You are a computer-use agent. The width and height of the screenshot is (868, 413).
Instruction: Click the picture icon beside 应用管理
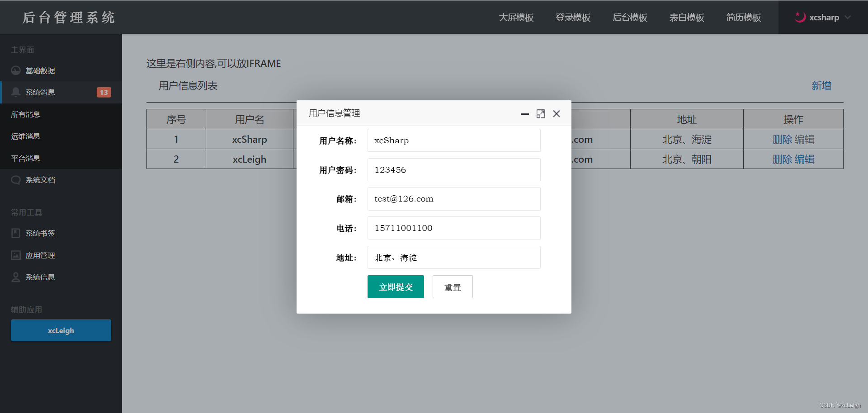point(16,255)
